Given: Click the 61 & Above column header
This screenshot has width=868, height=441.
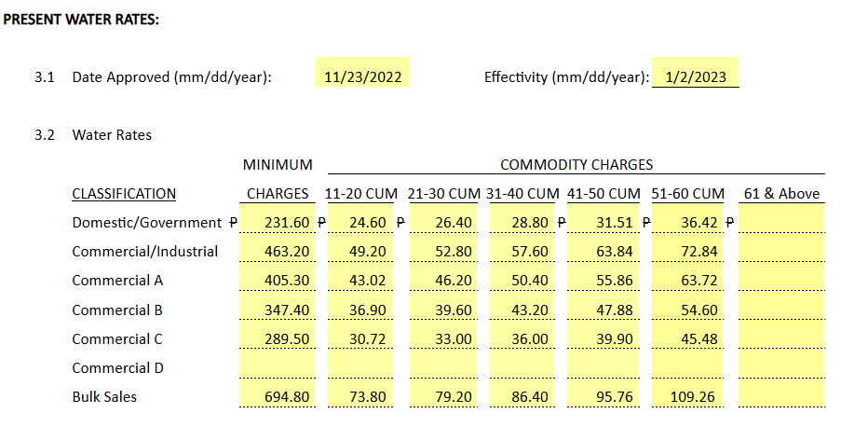Looking at the screenshot, I should click(x=781, y=193).
